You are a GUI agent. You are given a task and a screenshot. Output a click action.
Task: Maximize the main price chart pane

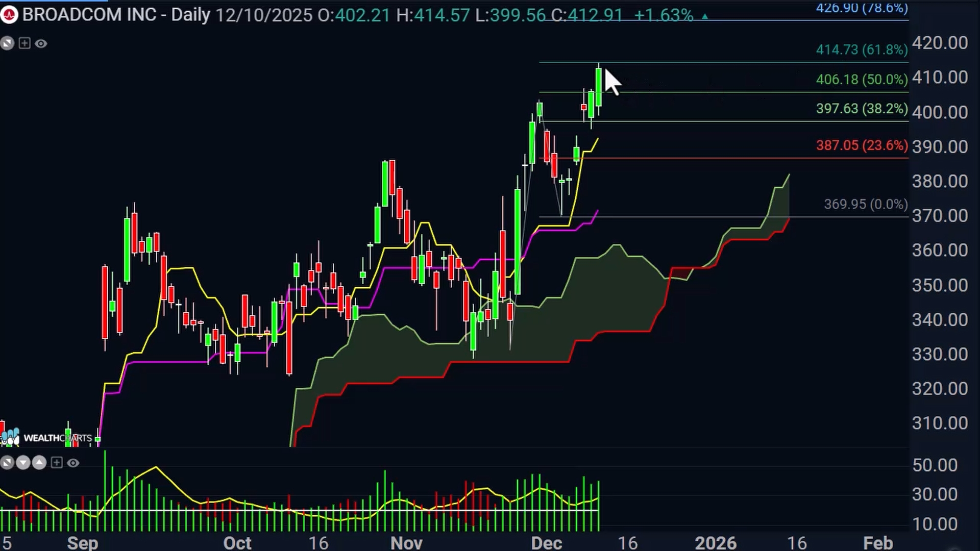coord(7,43)
